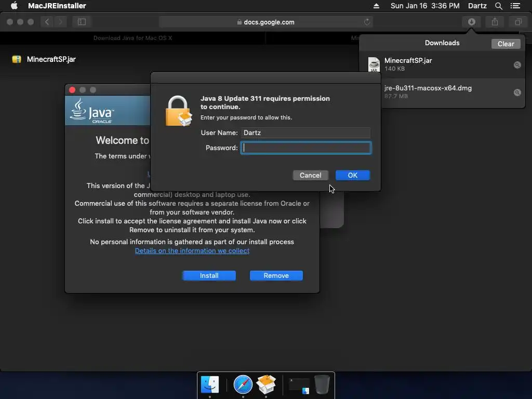
Task: Reload the Safari page
Action: (367, 22)
